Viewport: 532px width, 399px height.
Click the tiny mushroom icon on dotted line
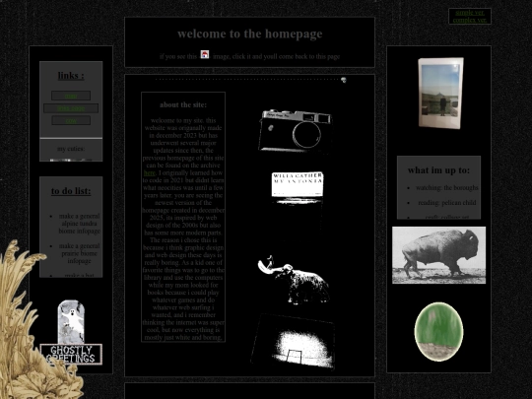click(x=344, y=80)
